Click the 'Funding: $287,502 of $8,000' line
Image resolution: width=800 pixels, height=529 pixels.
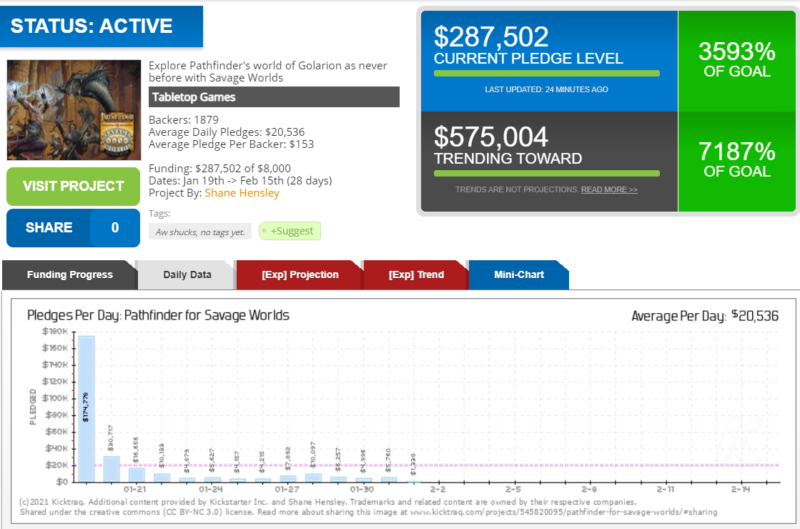pyautogui.click(x=219, y=168)
